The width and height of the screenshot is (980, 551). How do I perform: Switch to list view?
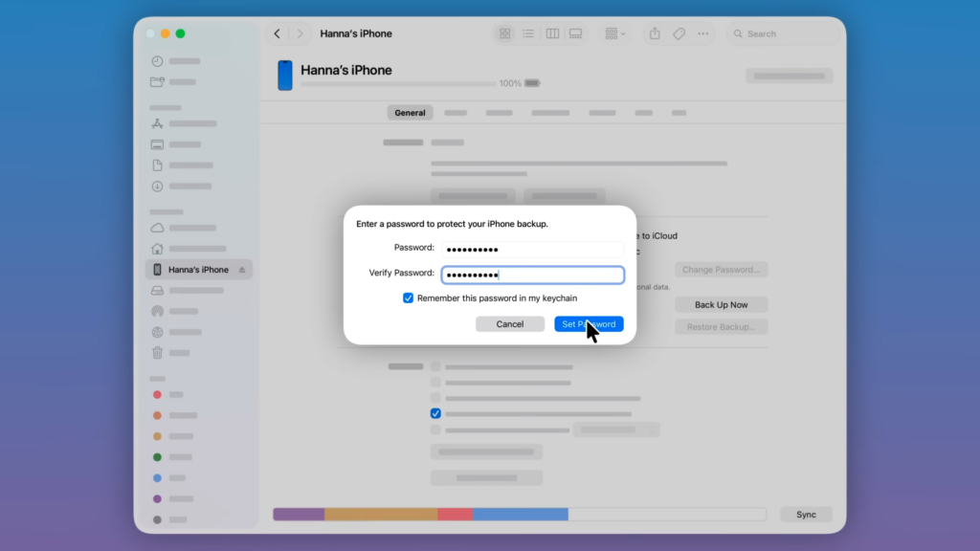[x=528, y=33]
